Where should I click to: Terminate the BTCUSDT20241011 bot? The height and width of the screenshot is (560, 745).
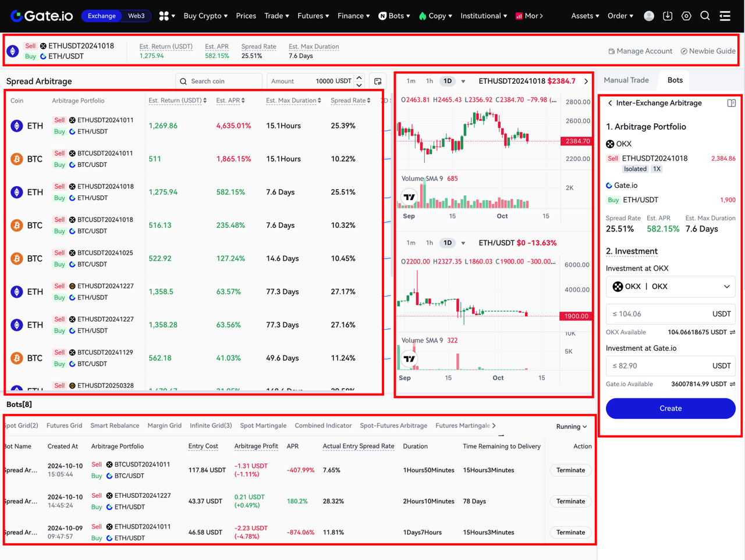[x=570, y=470]
